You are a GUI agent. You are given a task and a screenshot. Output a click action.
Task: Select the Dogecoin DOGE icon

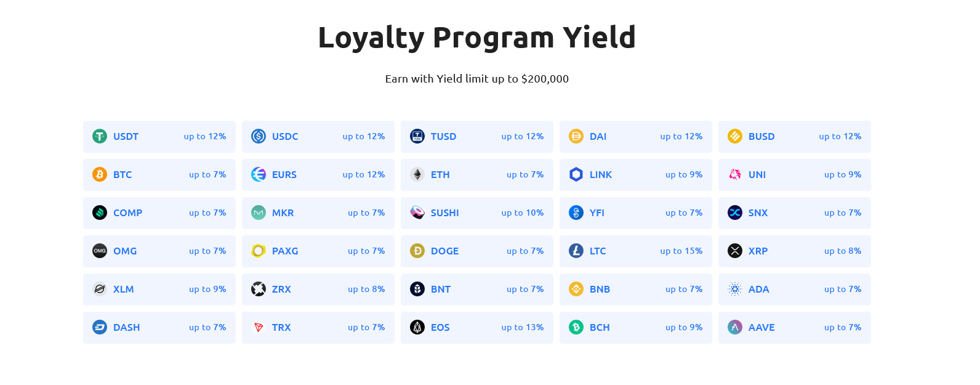tap(417, 251)
